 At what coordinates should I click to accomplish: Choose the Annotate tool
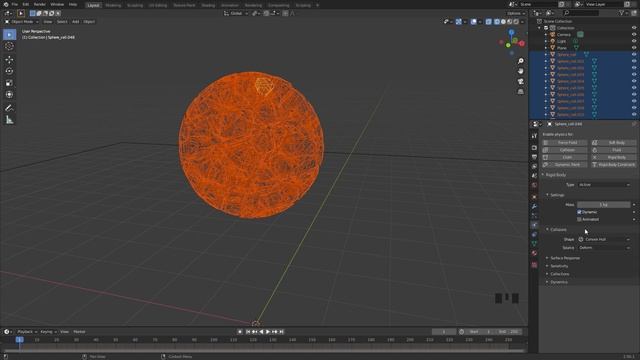pos(9,108)
